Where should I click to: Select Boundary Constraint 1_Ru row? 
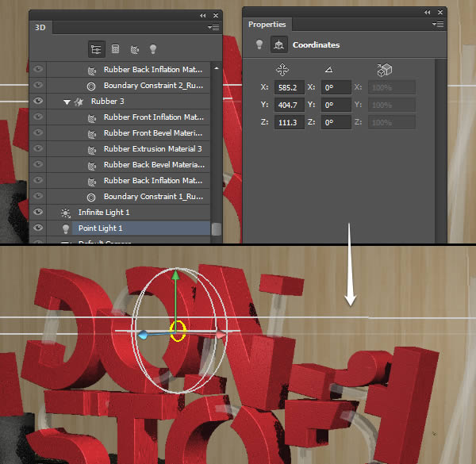point(129,197)
